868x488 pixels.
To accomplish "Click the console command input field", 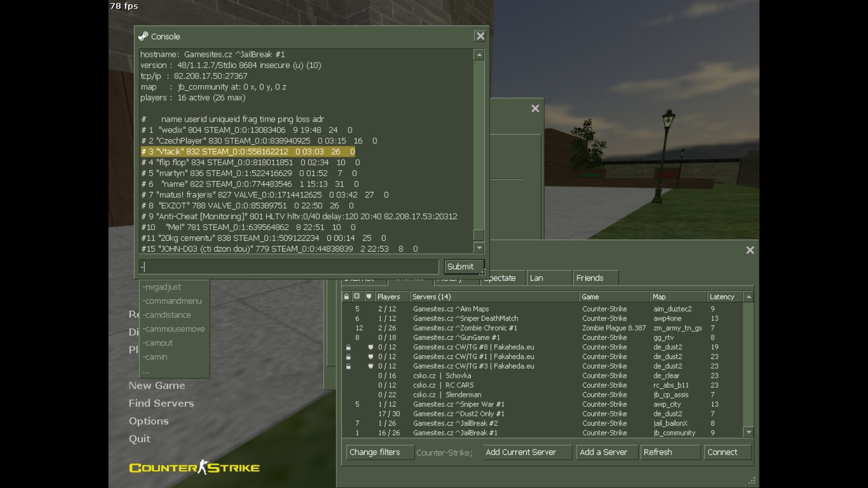I will click(x=289, y=267).
